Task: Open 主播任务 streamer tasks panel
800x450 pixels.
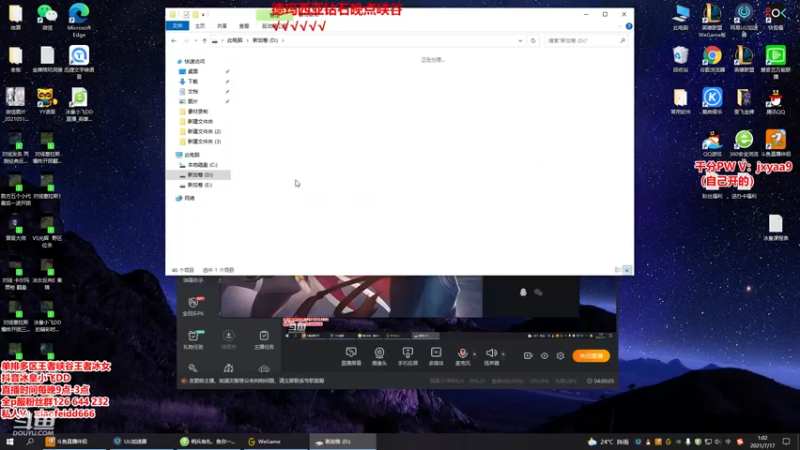Action: pos(264,339)
